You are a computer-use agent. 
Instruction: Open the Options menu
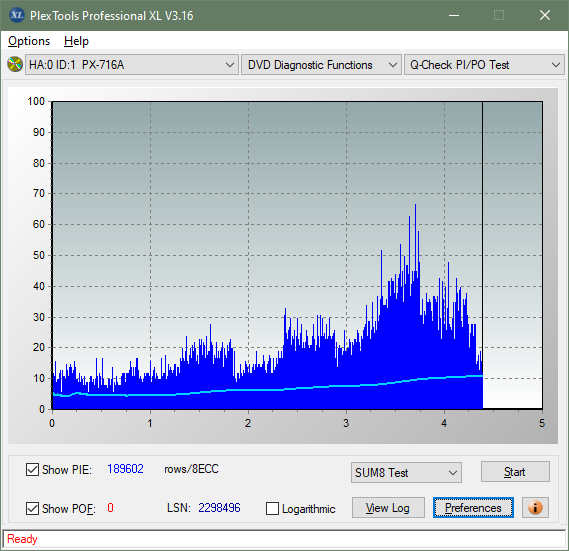coord(29,41)
